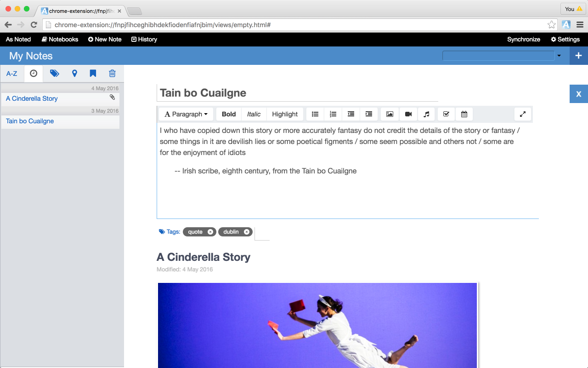
Task: Click the blue Tags icon label
Action: (x=170, y=232)
